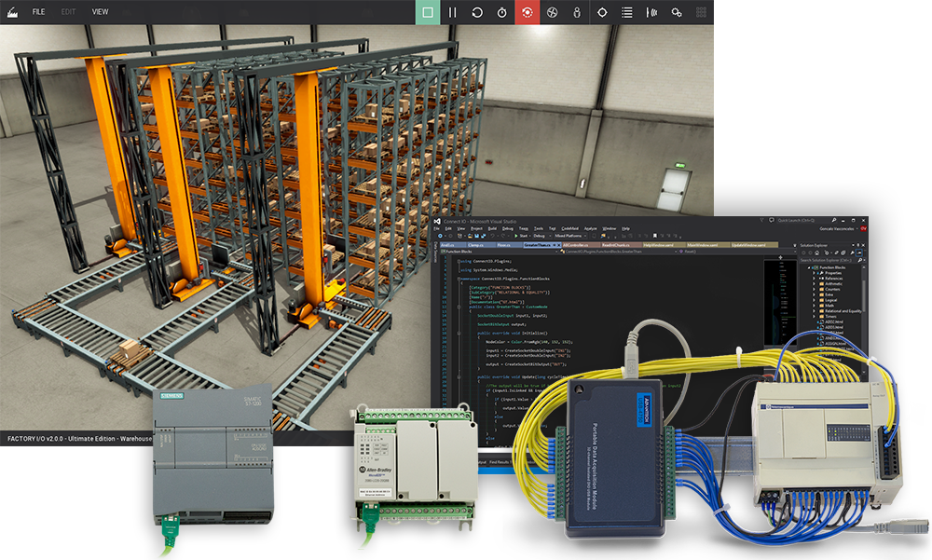Click the fan-shaped actuators icon
The height and width of the screenshot is (560, 932).
tap(552, 12)
